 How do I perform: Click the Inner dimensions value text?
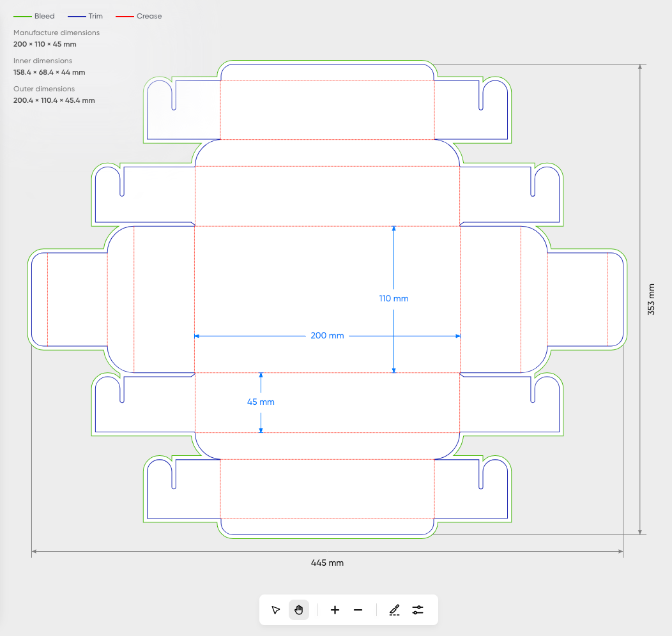click(49, 72)
